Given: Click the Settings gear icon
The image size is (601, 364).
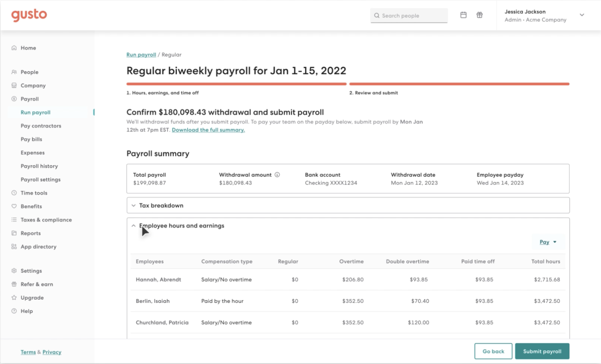Looking at the screenshot, I should [14, 271].
